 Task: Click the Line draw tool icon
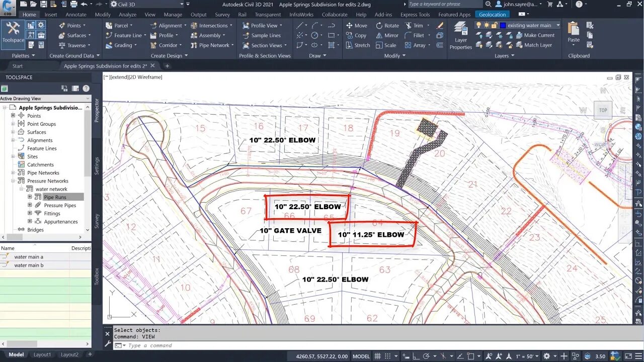click(300, 25)
